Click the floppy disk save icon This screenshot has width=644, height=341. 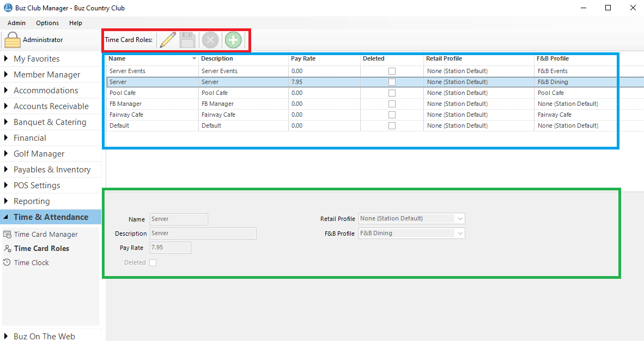[188, 40]
